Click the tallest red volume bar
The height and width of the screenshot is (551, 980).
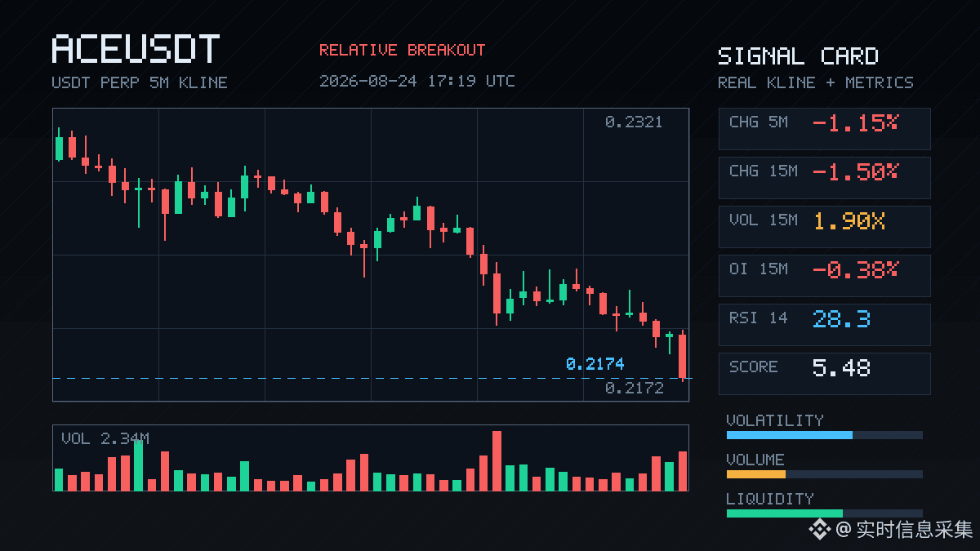coord(497,460)
